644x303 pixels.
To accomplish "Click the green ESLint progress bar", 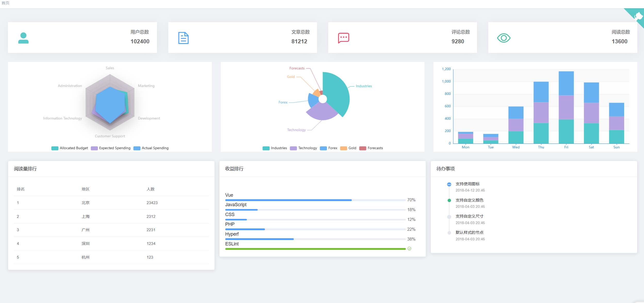I will [x=315, y=249].
